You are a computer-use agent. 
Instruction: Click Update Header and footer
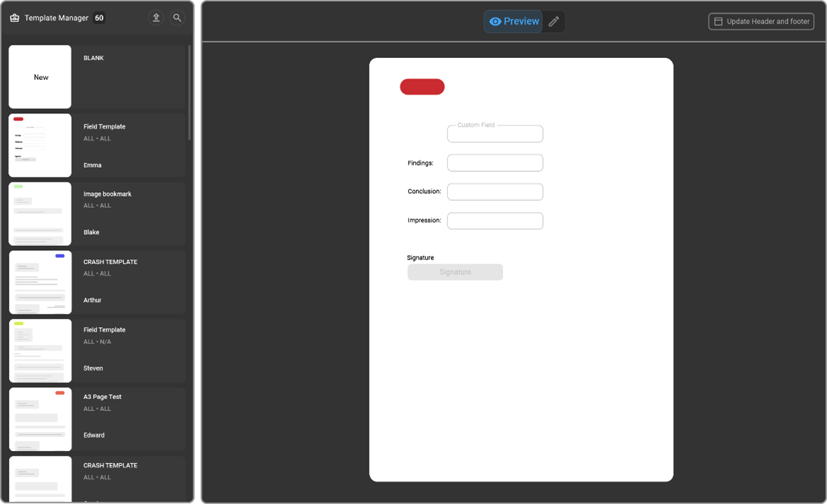761,21
